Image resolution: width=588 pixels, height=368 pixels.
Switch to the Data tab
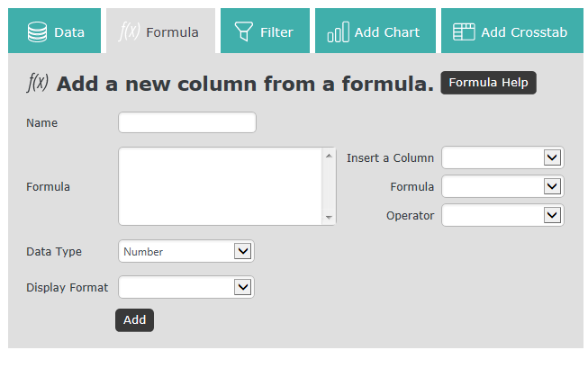click(54, 31)
